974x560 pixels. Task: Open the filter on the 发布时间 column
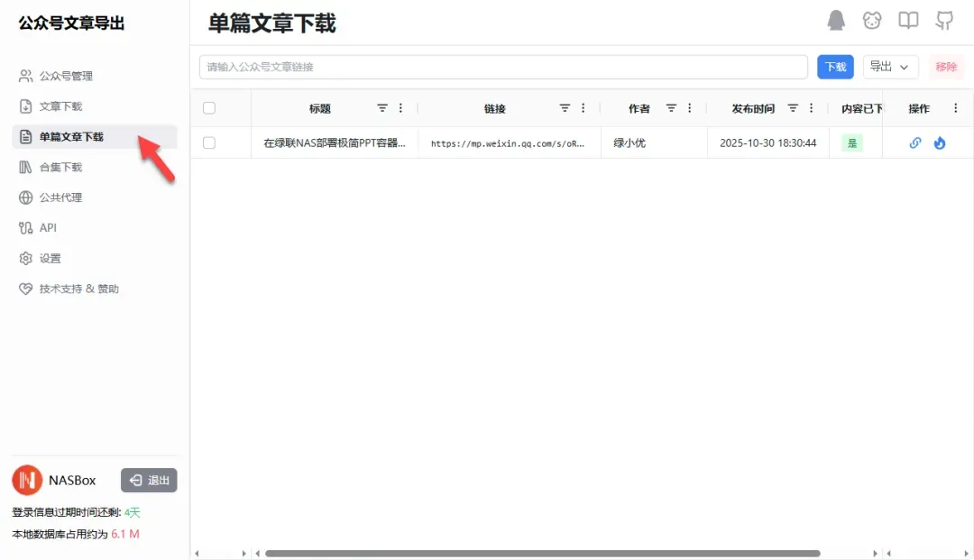(x=795, y=107)
